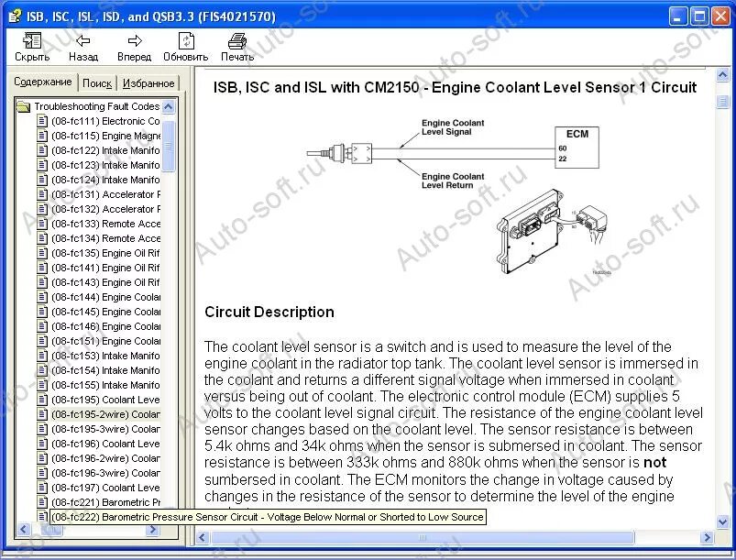Screen dimensions: 736x560
Task: Click the help file title bar icon
Action: 15,16
